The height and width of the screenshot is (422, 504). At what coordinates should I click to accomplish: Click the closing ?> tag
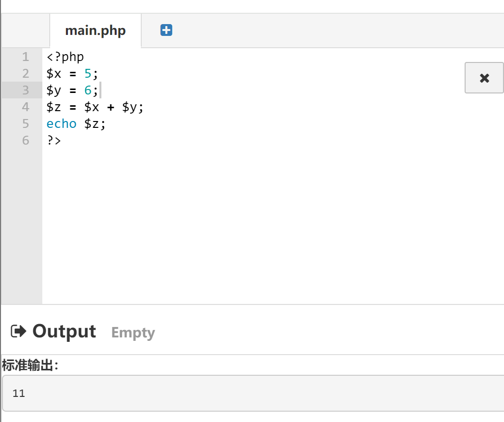[x=54, y=140]
